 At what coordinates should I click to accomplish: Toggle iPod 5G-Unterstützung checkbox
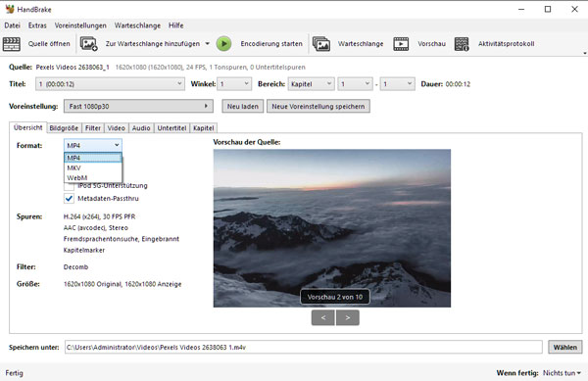69,186
